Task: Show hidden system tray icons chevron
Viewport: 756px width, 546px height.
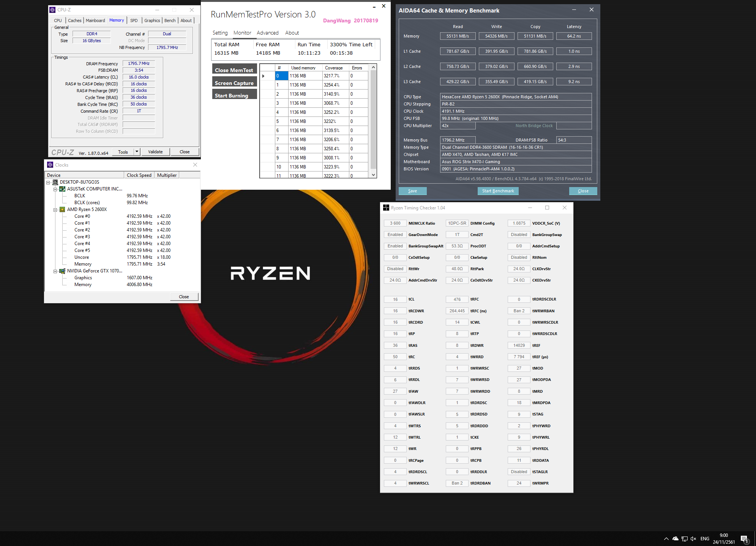Action: point(666,538)
